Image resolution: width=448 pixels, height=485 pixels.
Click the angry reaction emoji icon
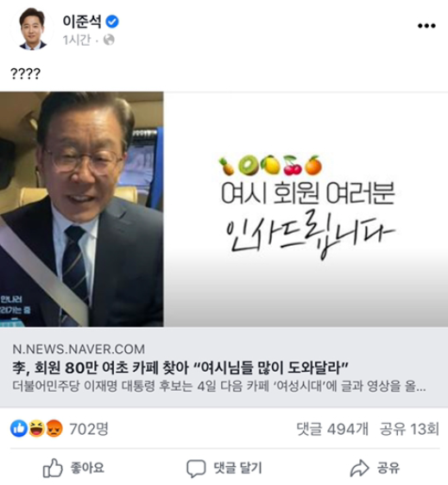[x=54, y=428]
